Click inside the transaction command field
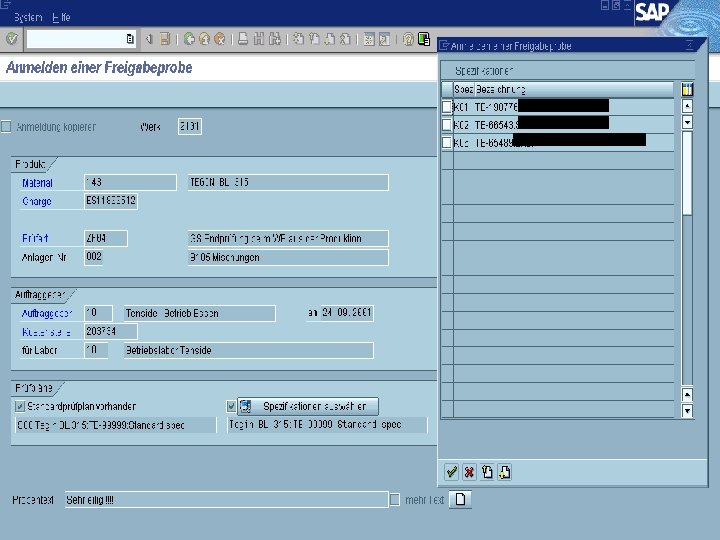The height and width of the screenshot is (540, 720). pos(76,39)
